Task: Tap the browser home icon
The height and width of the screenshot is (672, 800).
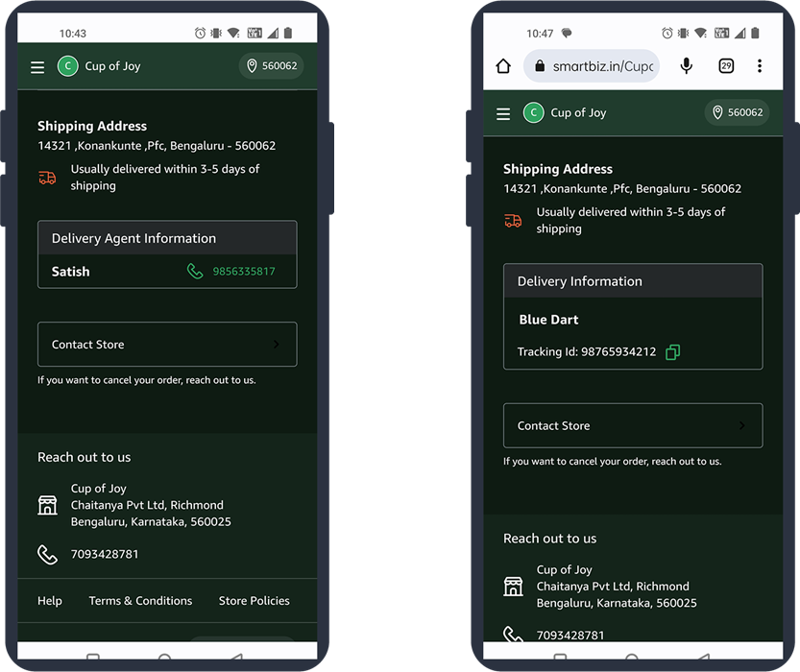Action: pyautogui.click(x=503, y=66)
